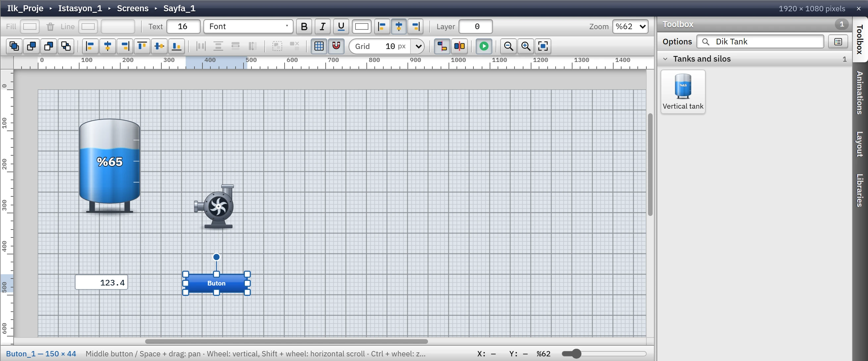This screenshot has height=361, width=868.
Task: Toggle smart alignment guides
Action: pyautogui.click(x=442, y=46)
